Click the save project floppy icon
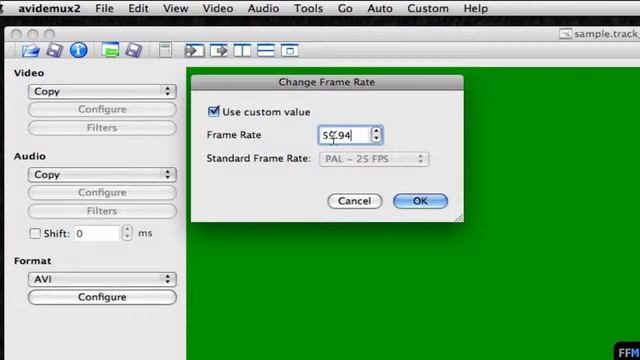640x360 pixels. coord(134,50)
